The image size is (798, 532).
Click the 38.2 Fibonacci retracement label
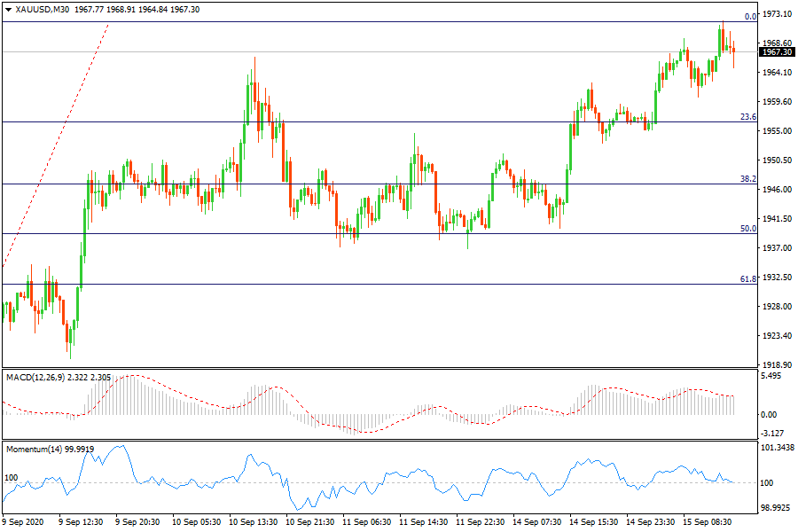[748, 179]
